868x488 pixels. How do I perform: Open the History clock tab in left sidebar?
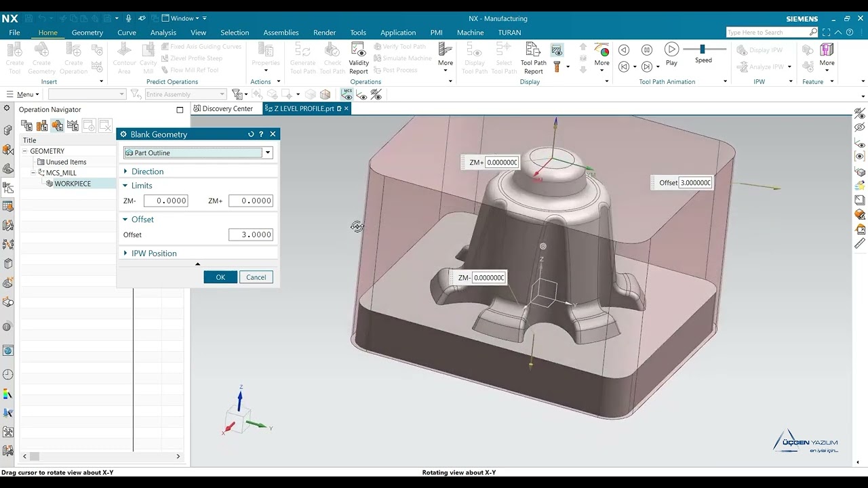[8, 374]
